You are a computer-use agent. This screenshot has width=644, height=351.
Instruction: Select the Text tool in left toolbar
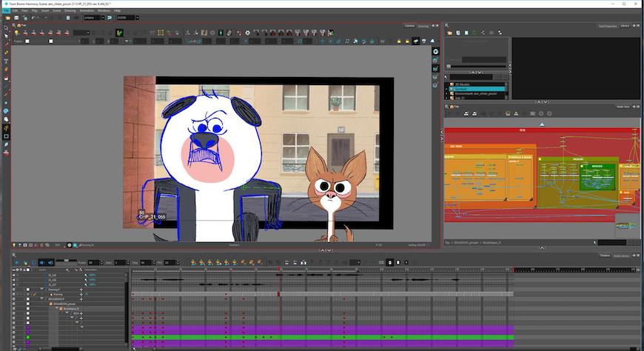click(x=6, y=61)
